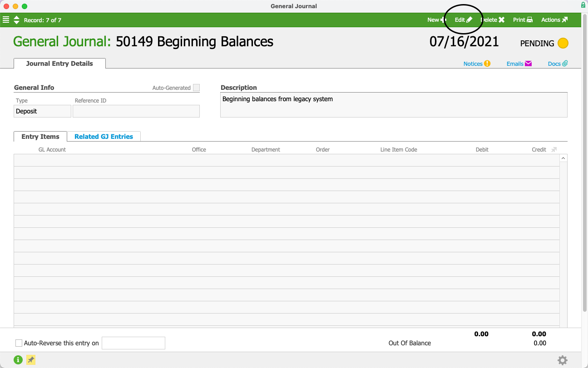
Task: Go to next record with down arrow
Action: [17, 22]
